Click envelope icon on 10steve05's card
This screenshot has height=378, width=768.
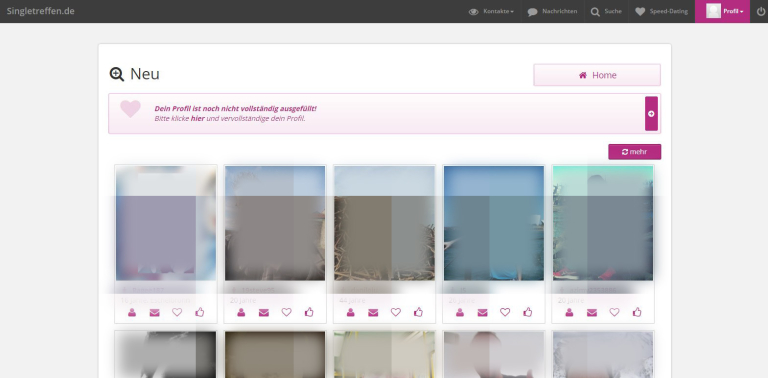click(x=264, y=312)
